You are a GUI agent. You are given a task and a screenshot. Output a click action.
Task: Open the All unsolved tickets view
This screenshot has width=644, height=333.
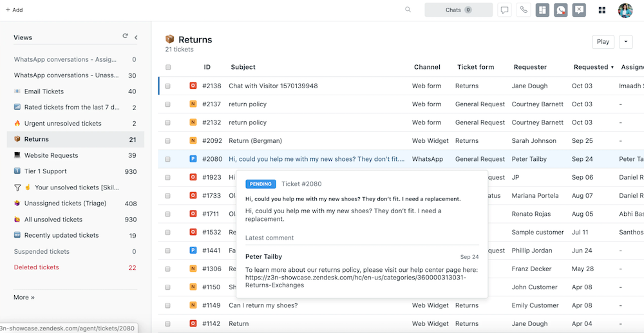(x=75, y=219)
